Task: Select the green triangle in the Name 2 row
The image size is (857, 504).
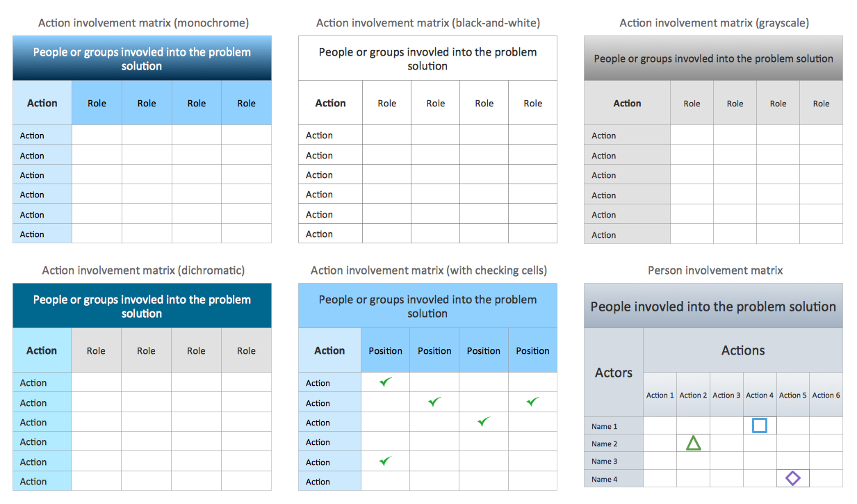Action: (694, 443)
